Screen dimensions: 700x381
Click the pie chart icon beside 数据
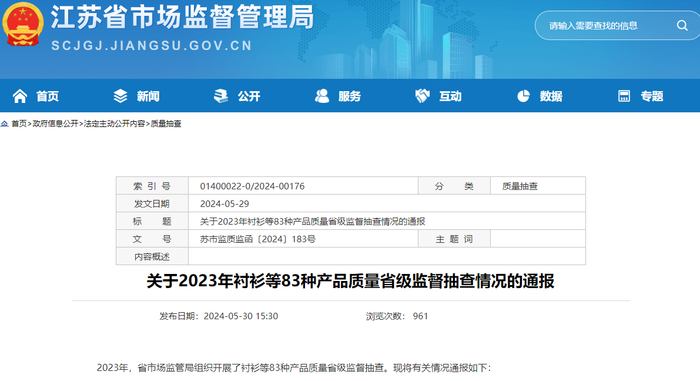coord(523,96)
